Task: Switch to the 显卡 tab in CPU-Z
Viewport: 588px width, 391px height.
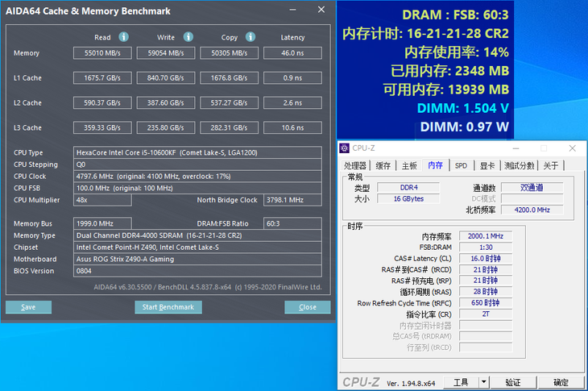Action: [487, 165]
